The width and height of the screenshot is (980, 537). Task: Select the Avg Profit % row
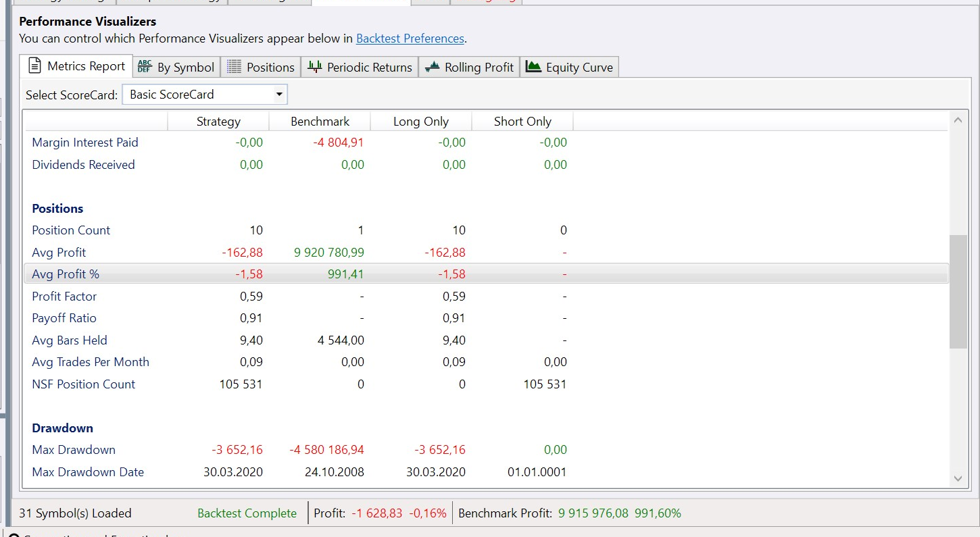coord(66,274)
